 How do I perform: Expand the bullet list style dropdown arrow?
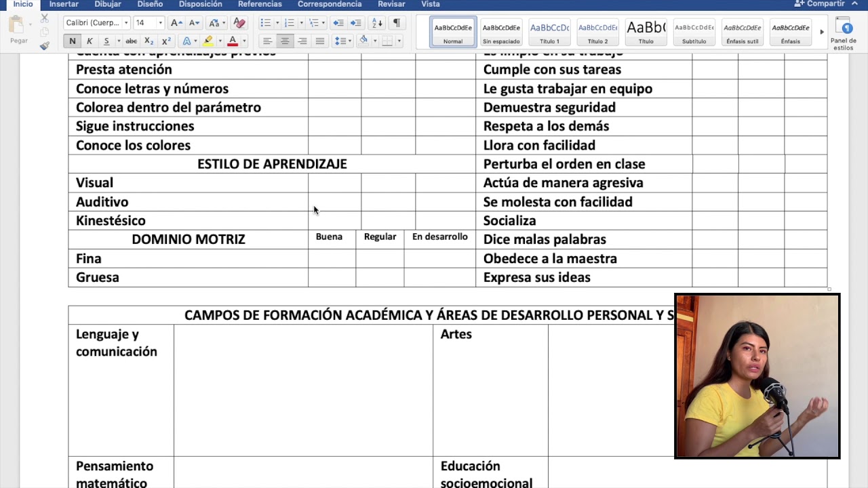pyautogui.click(x=276, y=22)
